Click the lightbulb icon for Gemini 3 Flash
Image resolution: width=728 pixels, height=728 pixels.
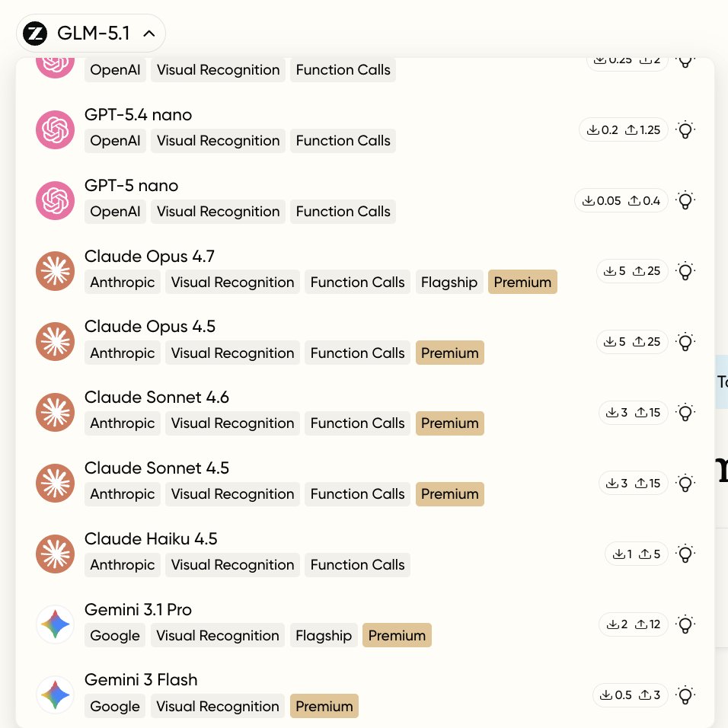(685, 695)
